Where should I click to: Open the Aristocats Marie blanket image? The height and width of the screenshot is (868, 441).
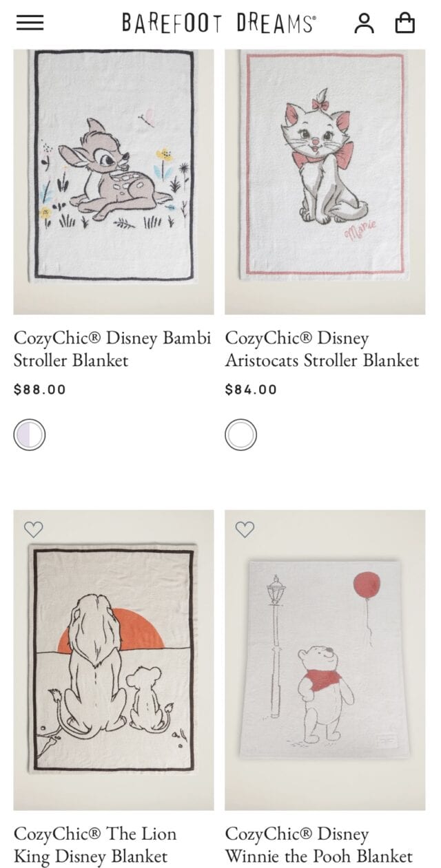325,181
